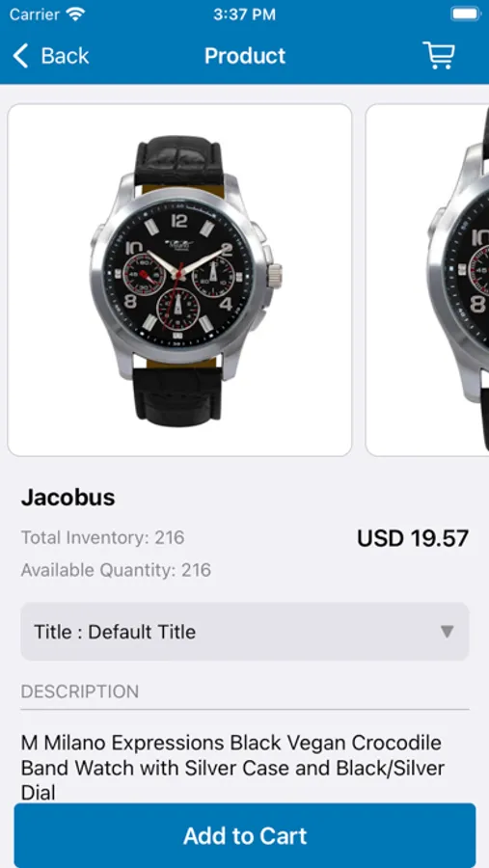Viewport: 489px width, 868px height.
Task: Click the Total Inventory: 216 text
Action: click(x=103, y=537)
